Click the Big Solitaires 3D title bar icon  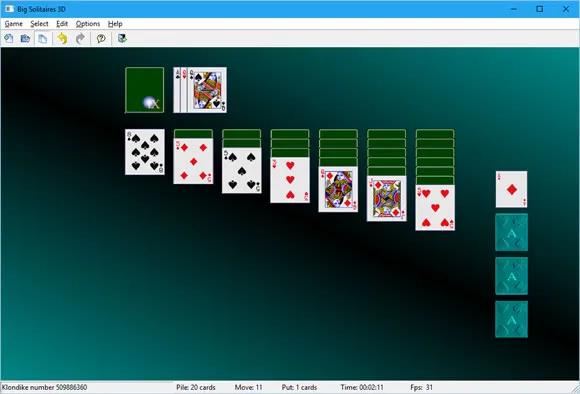[x=9, y=9]
